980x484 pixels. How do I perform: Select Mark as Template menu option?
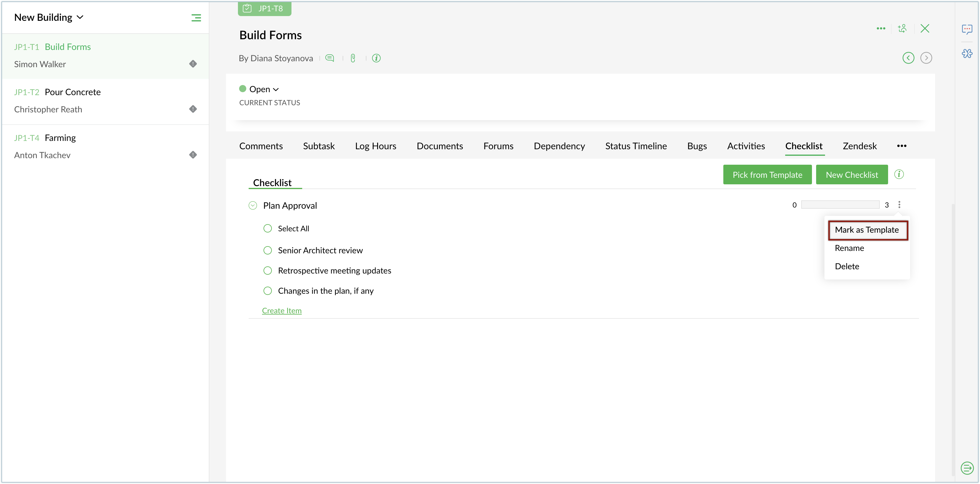pos(867,230)
